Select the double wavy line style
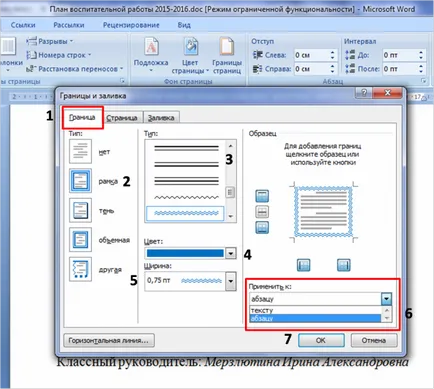 tap(186, 213)
